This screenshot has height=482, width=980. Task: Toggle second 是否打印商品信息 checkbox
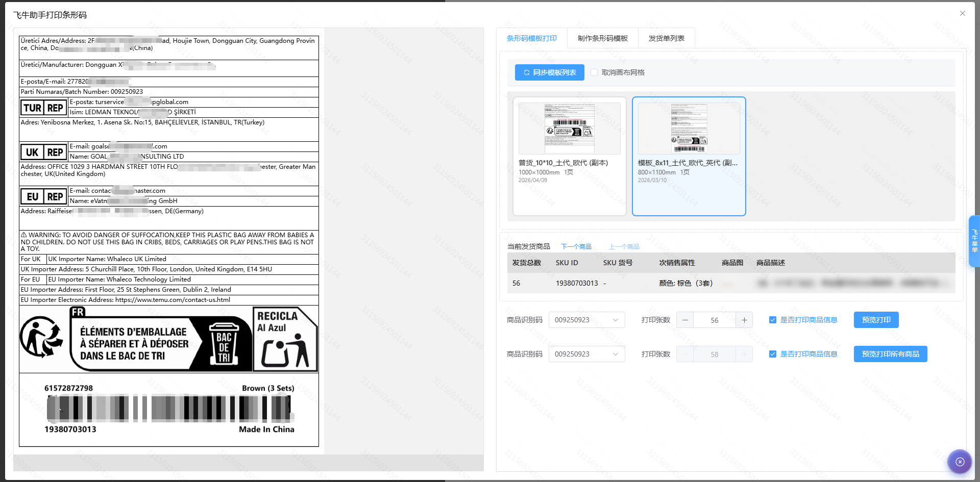(x=772, y=354)
